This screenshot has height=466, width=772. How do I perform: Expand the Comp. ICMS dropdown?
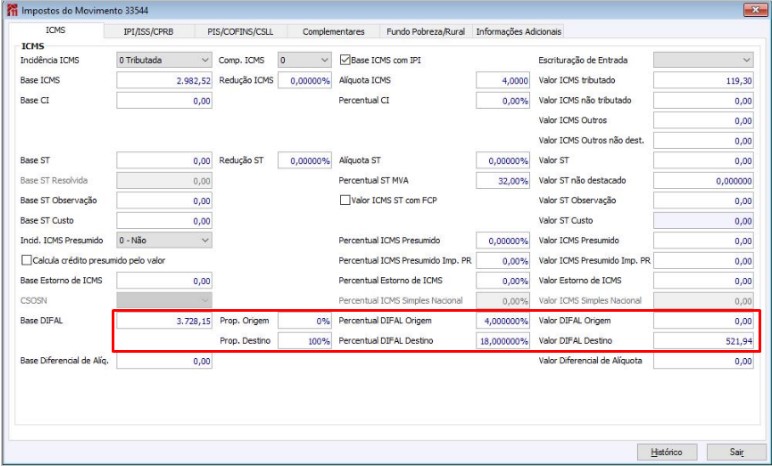(x=304, y=60)
